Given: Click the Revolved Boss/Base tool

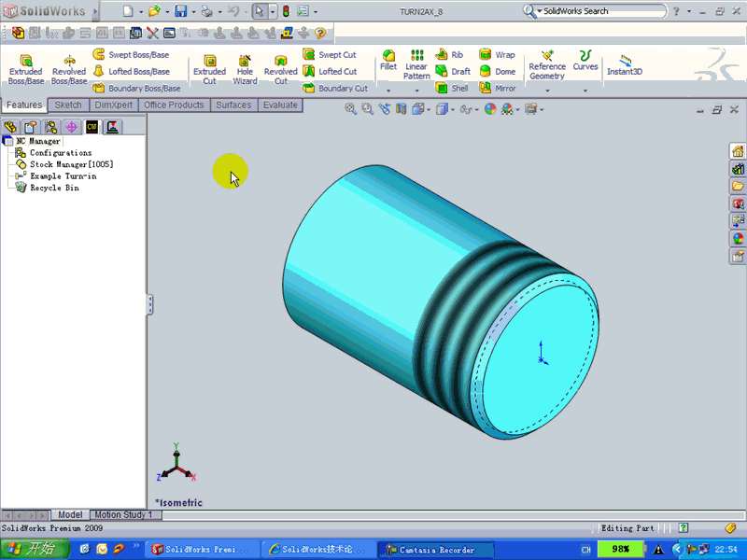Looking at the screenshot, I should point(69,69).
